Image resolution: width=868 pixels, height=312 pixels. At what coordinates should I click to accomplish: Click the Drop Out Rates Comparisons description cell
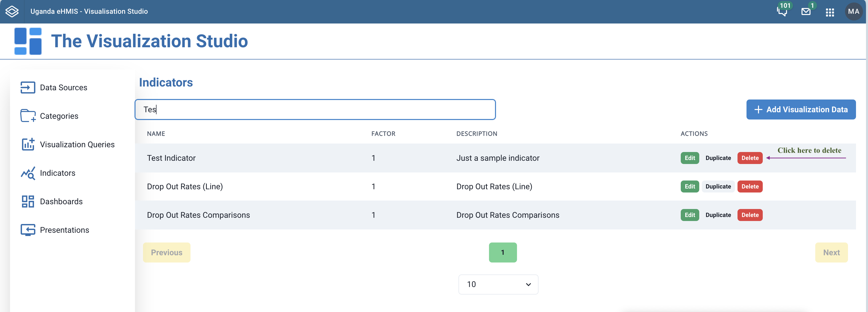click(507, 215)
